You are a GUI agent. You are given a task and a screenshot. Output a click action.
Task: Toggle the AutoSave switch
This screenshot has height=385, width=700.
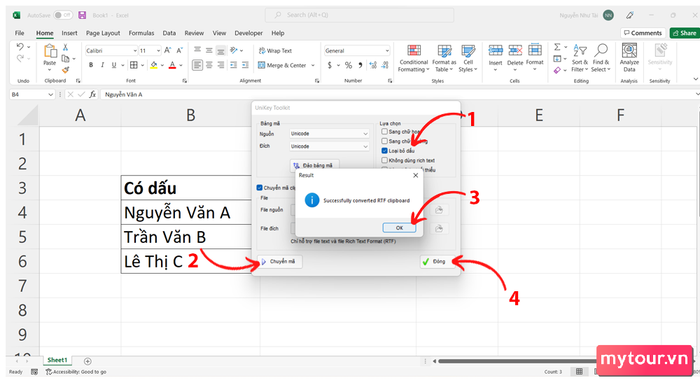point(63,15)
